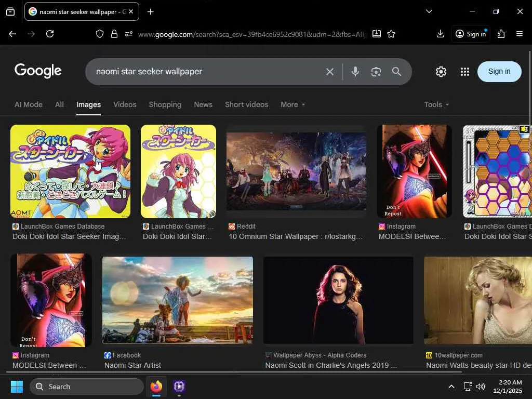This screenshot has width=532, height=399.
Task: Click the voice search microphone icon
Action: (355, 72)
